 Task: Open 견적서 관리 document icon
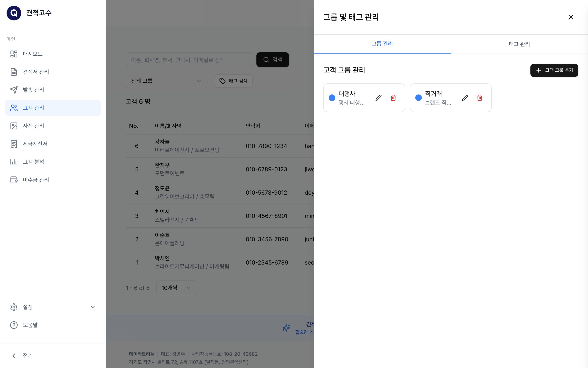pos(14,72)
